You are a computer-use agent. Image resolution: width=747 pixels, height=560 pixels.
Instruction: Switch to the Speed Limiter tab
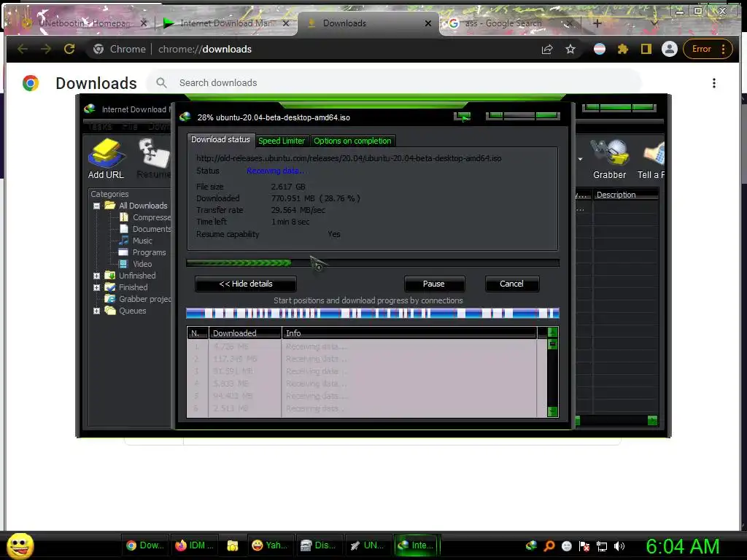pyautogui.click(x=282, y=141)
